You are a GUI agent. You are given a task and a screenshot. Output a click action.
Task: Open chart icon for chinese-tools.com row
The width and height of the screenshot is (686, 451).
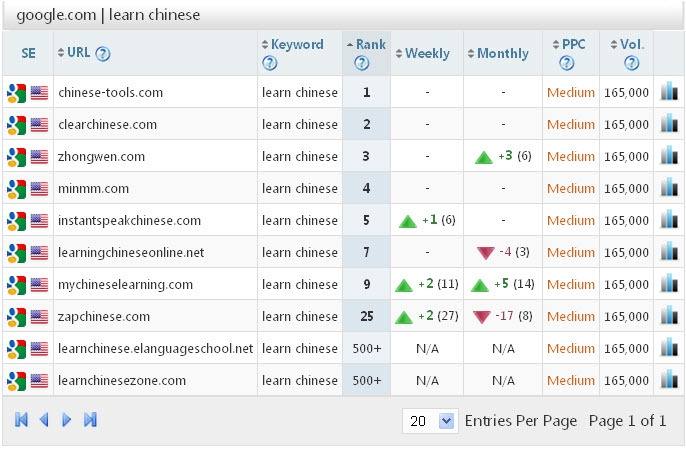coord(669,92)
